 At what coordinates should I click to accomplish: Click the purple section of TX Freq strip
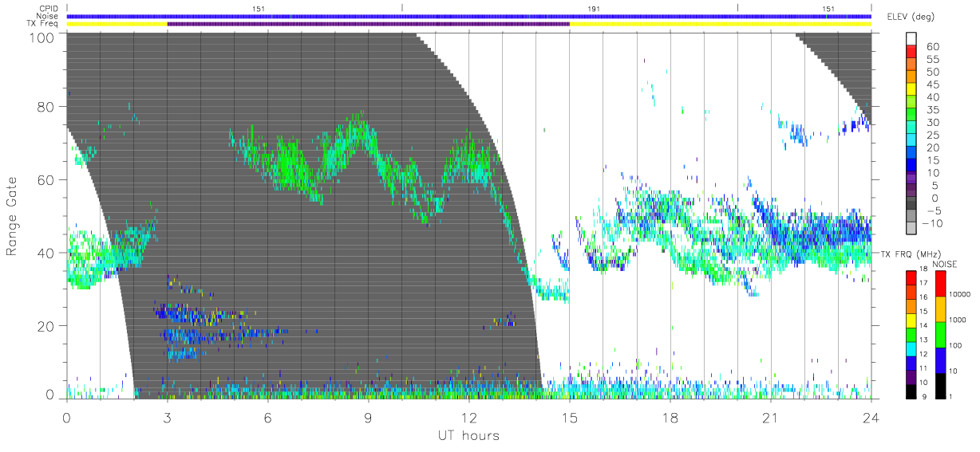coord(369,24)
